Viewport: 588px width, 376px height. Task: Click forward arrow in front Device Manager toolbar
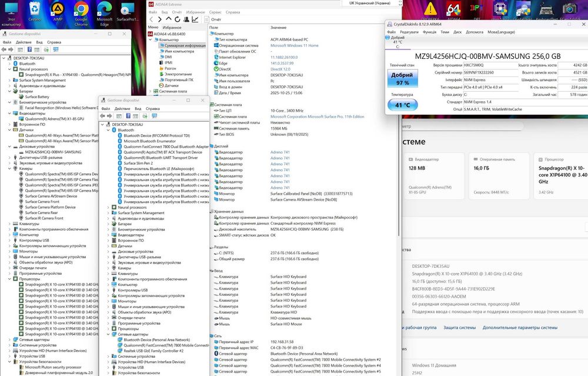(109, 116)
